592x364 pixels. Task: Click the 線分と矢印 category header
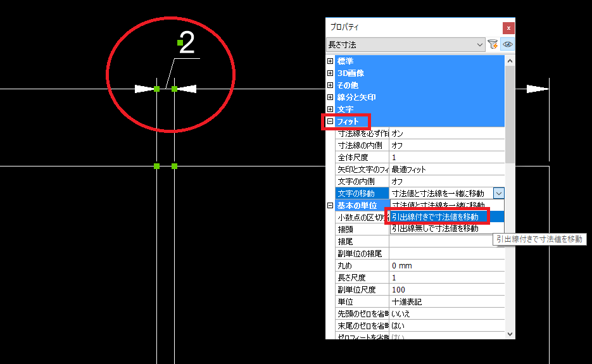419,97
